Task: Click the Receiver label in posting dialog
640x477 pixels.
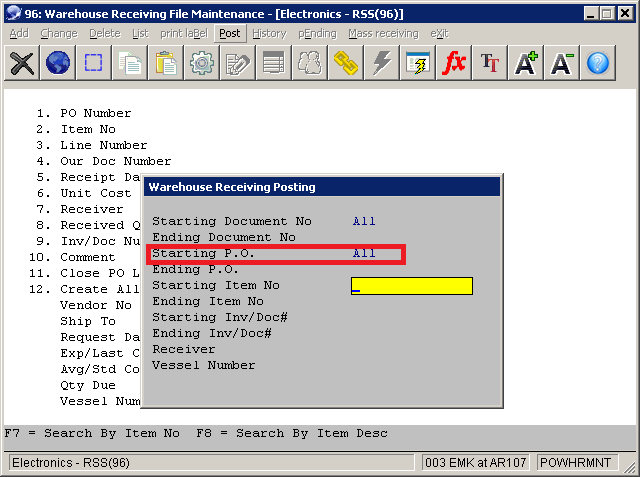Action: (184, 349)
